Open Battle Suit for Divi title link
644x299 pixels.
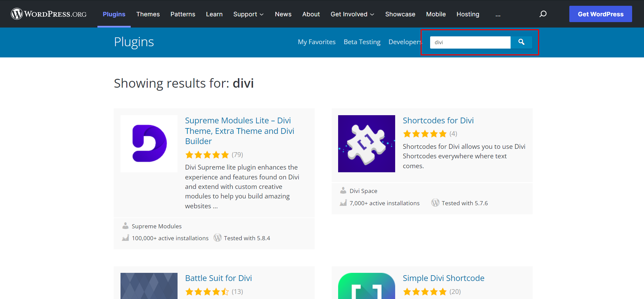(218, 278)
